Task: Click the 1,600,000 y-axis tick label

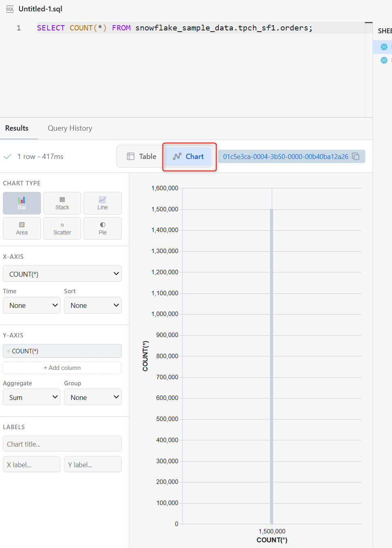Action: pyautogui.click(x=165, y=188)
